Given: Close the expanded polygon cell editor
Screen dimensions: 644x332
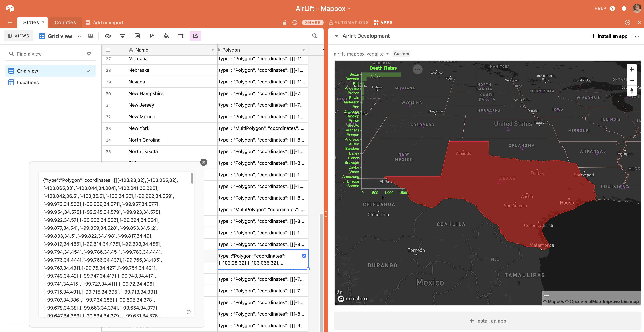Looking at the screenshot, I should click(204, 162).
